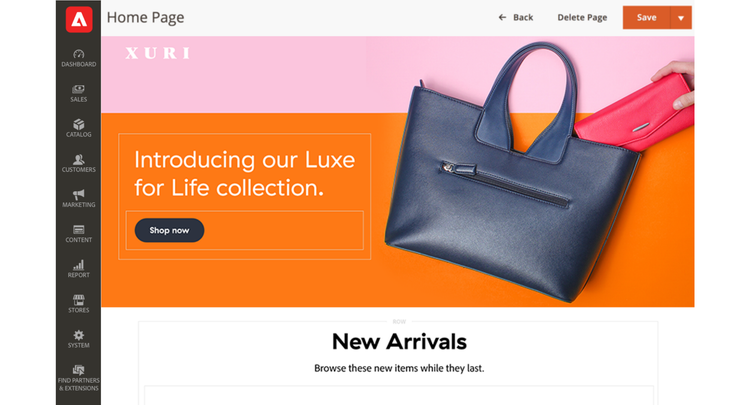Open the Content sidebar icon
This screenshot has width=750, height=405.
pos(78,230)
